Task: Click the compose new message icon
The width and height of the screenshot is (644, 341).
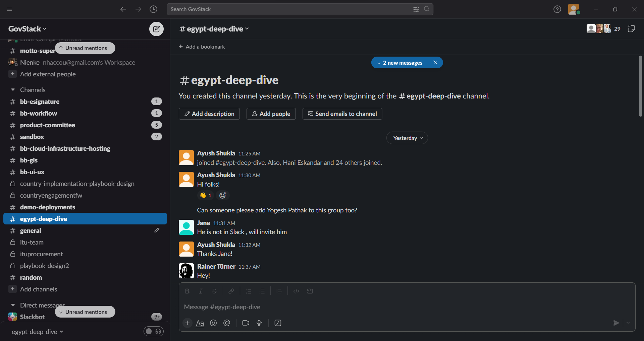Action: [156, 29]
